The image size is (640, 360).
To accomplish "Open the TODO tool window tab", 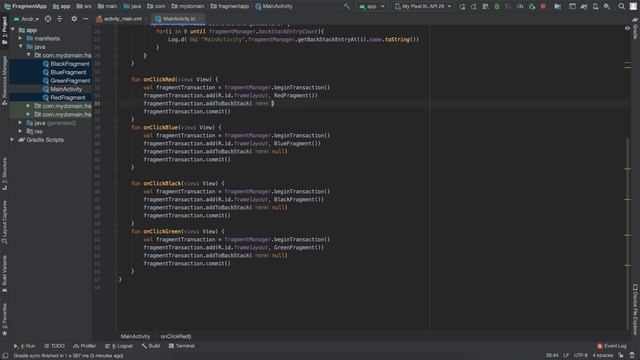I will (54, 346).
